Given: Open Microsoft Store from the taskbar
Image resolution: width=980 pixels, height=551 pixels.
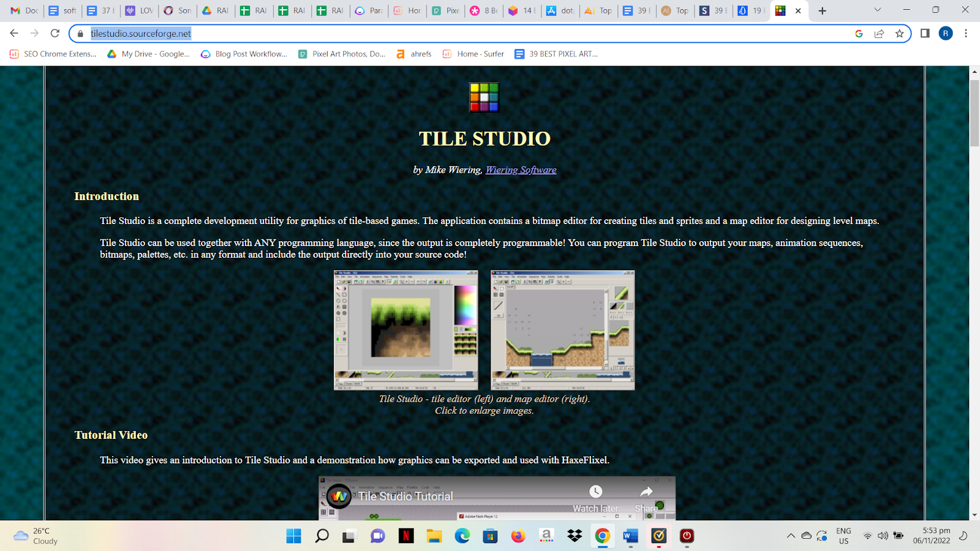Looking at the screenshot, I should click(x=490, y=536).
